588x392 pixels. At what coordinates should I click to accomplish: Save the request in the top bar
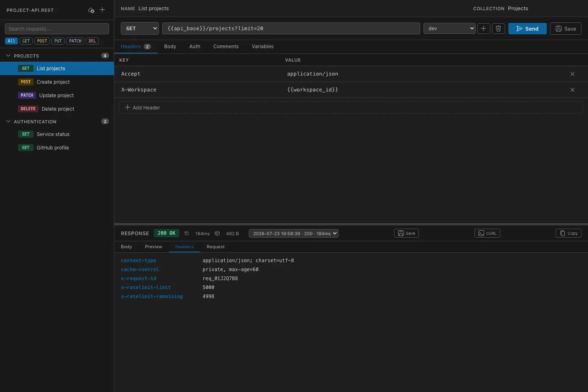tap(566, 29)
